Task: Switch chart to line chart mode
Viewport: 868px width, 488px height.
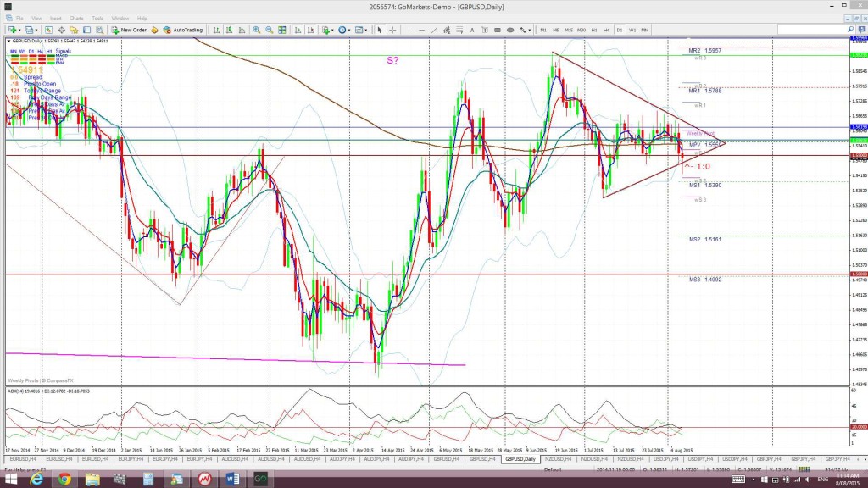Action: (242, 30)
